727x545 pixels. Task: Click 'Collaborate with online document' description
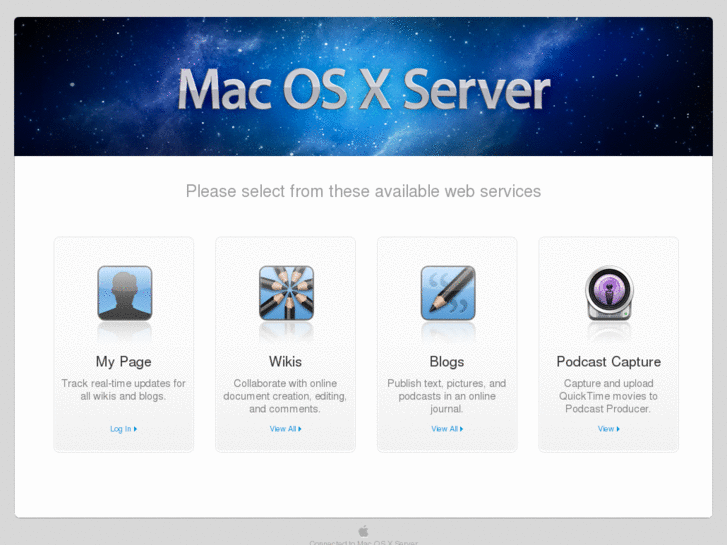[285, 396]
